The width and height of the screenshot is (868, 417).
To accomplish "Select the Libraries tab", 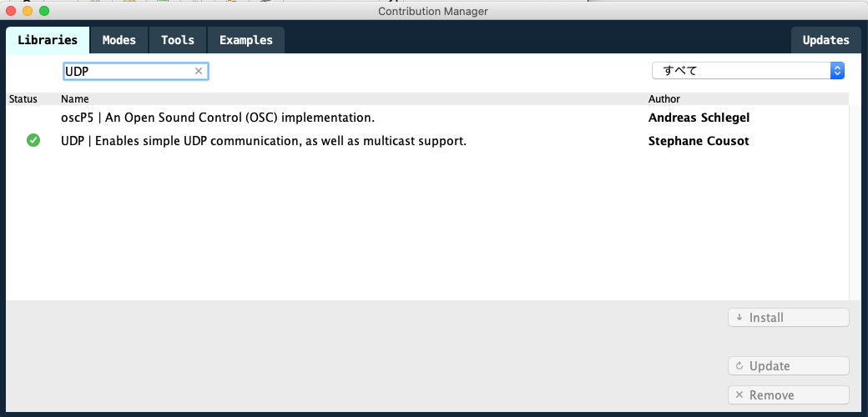I will click(x=48, y=40).
